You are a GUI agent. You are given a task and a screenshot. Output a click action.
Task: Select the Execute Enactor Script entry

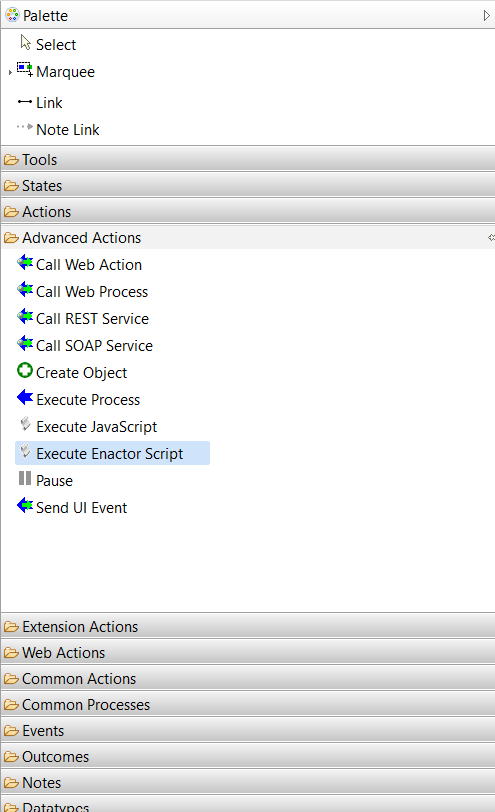112,453
